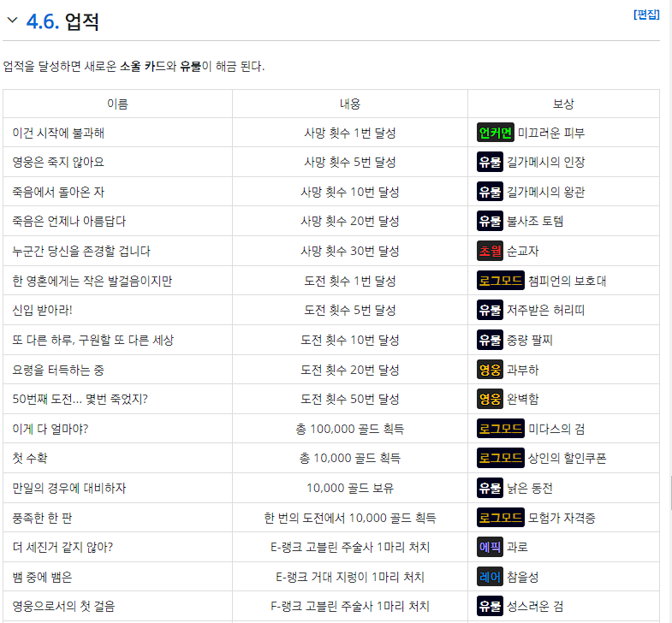Click achievement name 신입 받아라!
The height and width of the screenshot is (623, 672).
tap(42, 310)
